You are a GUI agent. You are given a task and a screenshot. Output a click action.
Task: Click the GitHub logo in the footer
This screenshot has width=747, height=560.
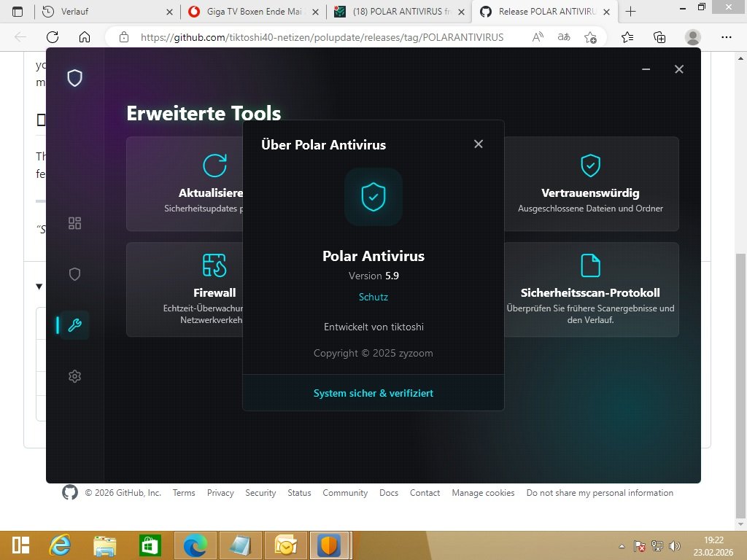coord(70,492)
